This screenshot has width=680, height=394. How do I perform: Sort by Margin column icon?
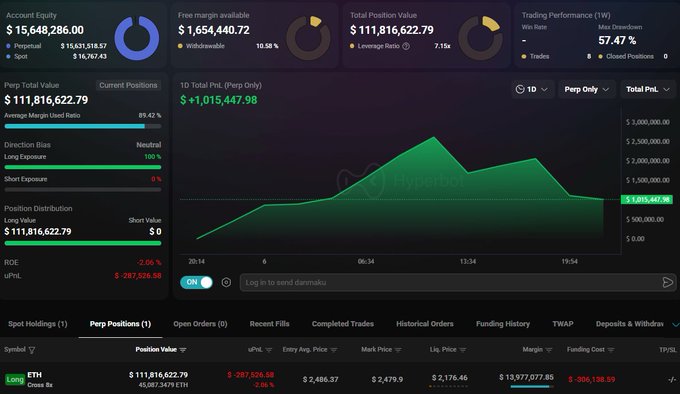[x=549, y=350]
